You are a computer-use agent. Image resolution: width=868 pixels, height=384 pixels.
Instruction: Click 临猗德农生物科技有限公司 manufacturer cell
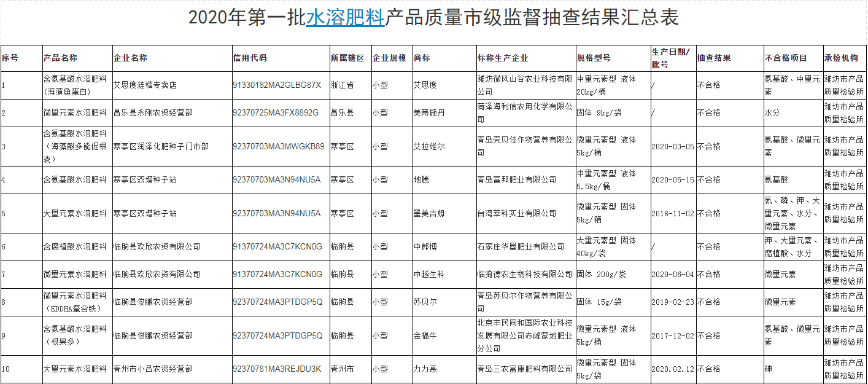click(525, 274)
